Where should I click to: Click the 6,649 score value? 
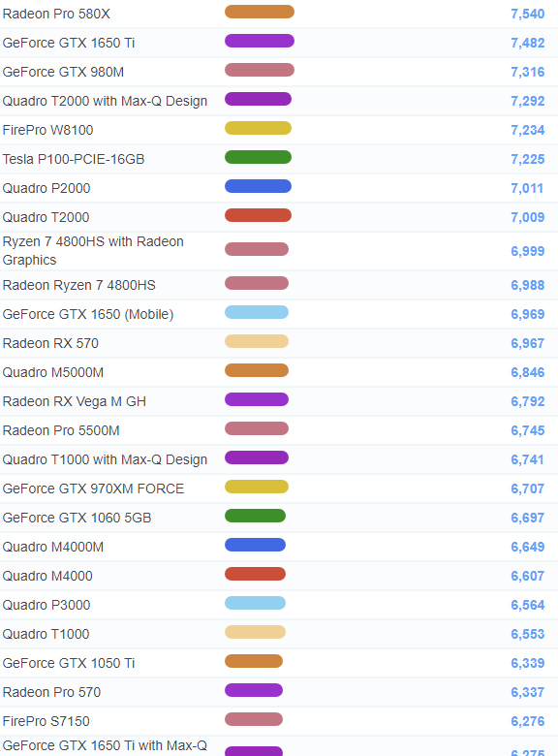(x=528, y=547)
